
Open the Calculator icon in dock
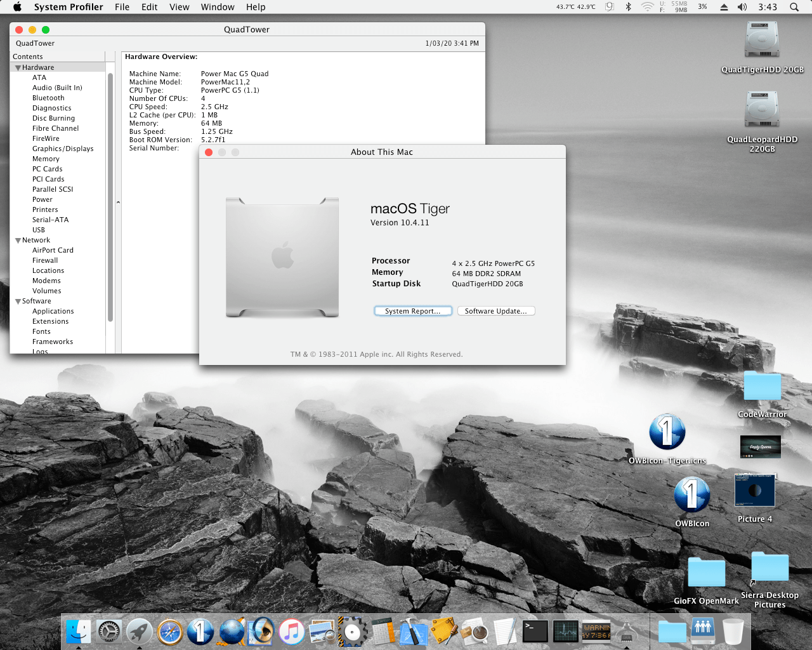383,632
